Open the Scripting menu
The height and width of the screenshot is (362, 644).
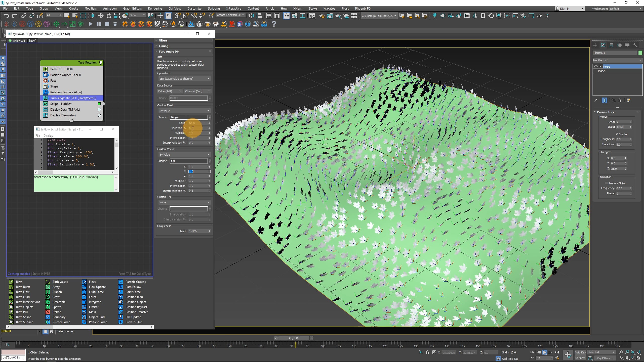(x=214, y=8)
